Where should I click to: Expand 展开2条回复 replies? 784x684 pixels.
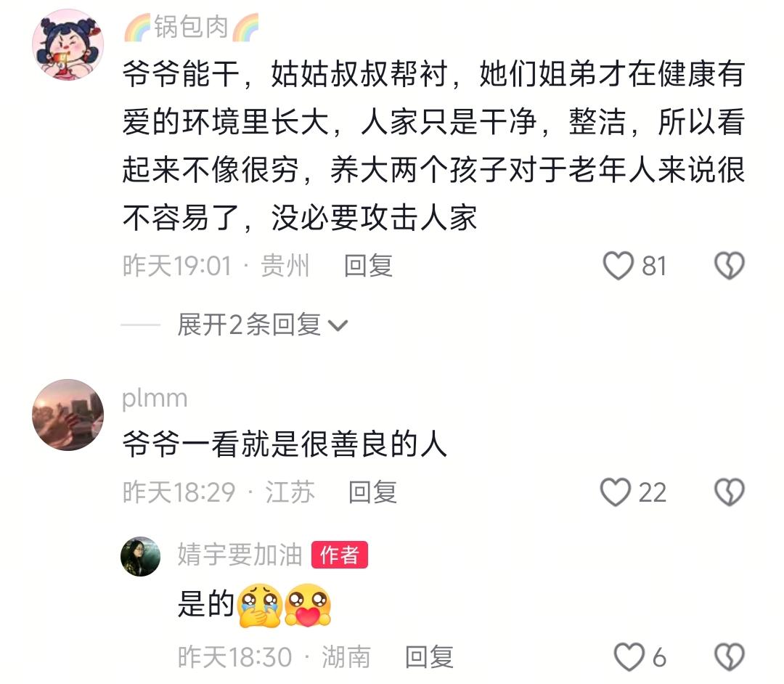coord(249,325)
